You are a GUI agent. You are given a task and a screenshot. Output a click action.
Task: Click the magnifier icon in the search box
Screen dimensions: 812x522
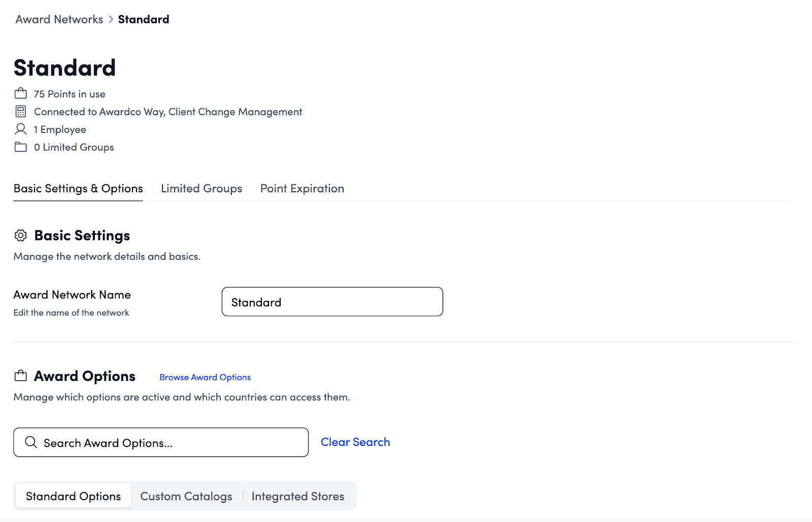tap(31, 442)
